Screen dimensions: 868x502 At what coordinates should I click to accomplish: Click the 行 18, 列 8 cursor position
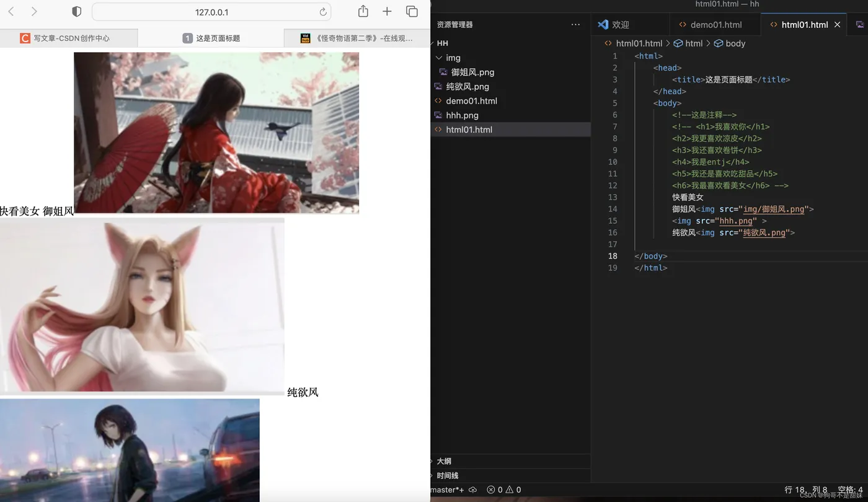pos(806,490)
